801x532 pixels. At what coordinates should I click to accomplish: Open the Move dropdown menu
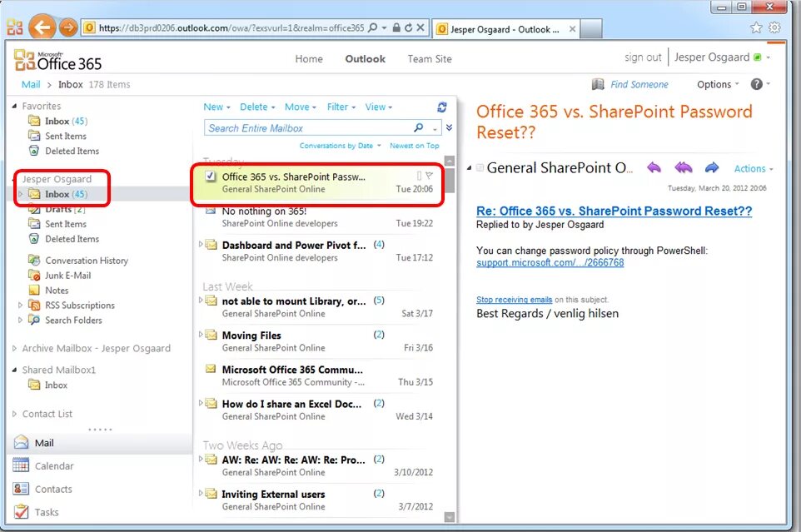[301, 107]
